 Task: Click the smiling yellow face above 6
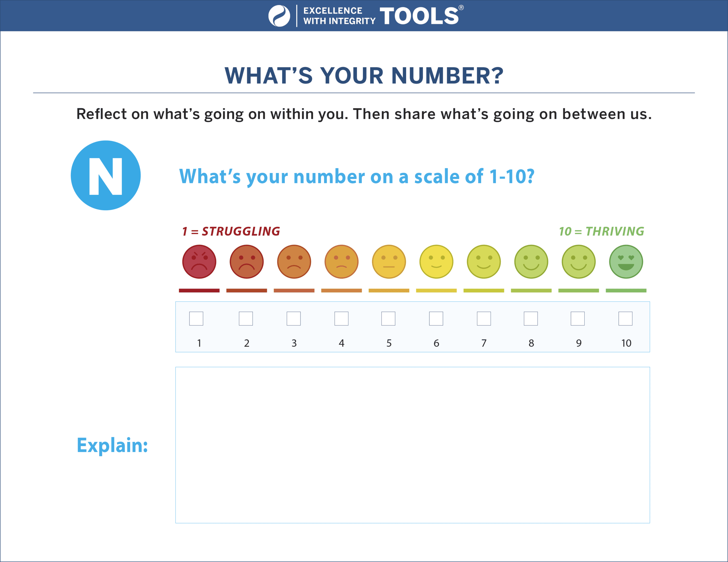436,261
